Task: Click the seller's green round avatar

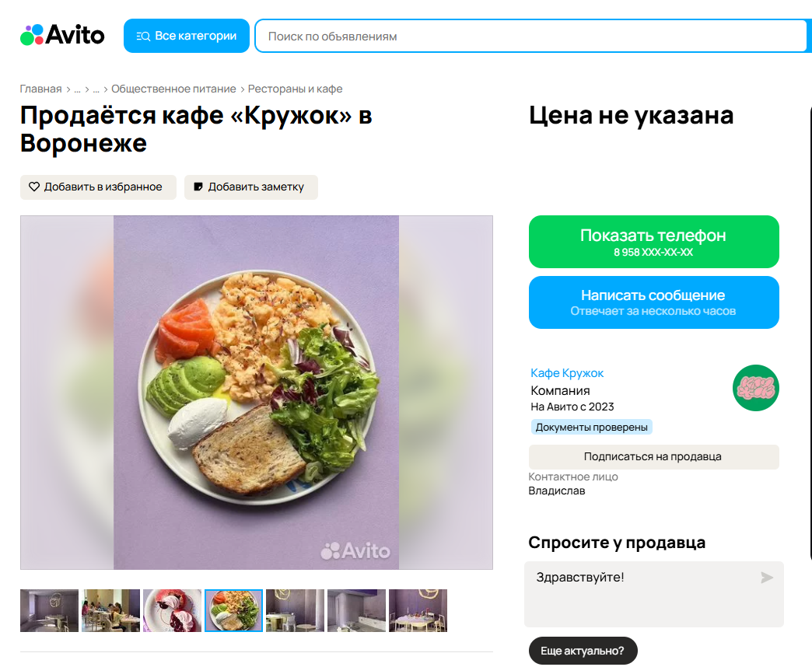Action: tap(755, 388)
